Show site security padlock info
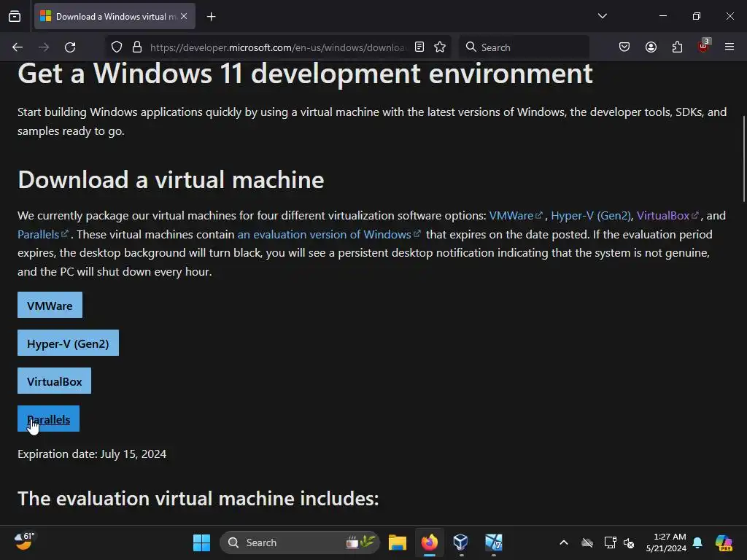 point(137,47)
